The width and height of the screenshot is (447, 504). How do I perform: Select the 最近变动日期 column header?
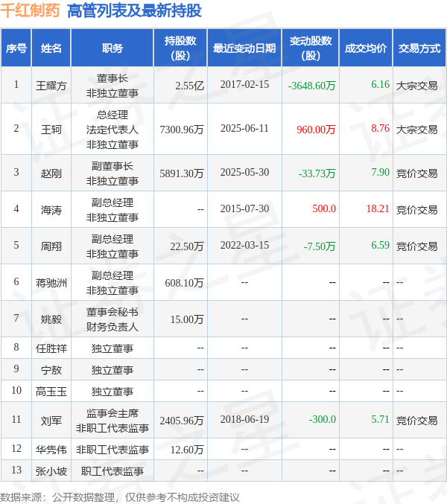tap(244, 48)
